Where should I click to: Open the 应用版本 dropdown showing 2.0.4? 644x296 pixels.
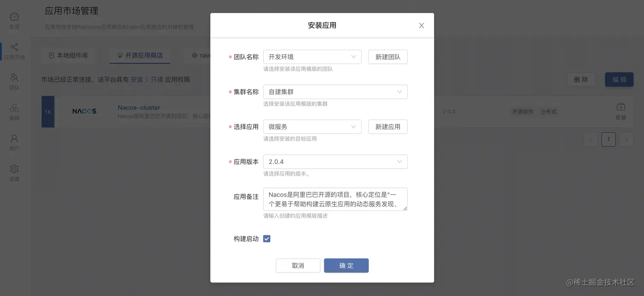pos(335,162)
